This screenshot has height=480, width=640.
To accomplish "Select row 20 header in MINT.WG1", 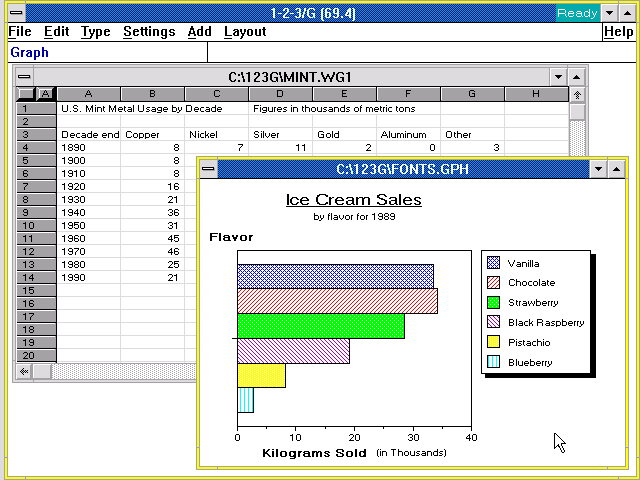I will pyautogui.click(x=36, y=356).
